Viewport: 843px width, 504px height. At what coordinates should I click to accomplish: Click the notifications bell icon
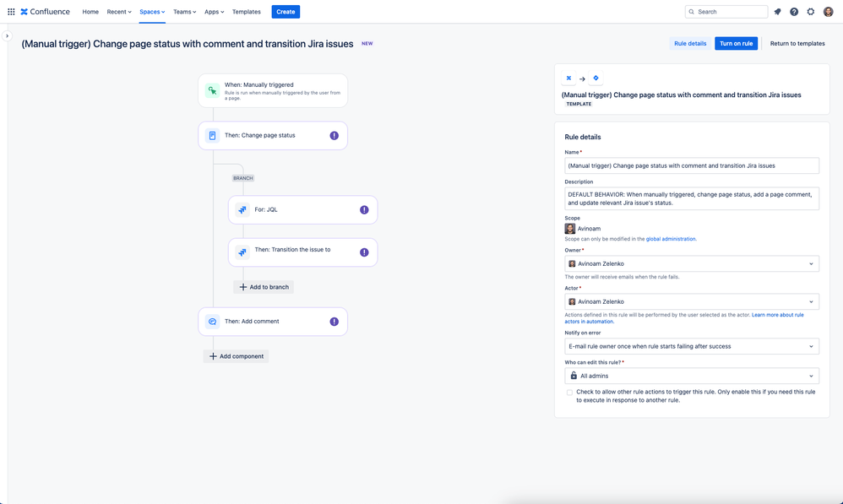coord(777,11)
